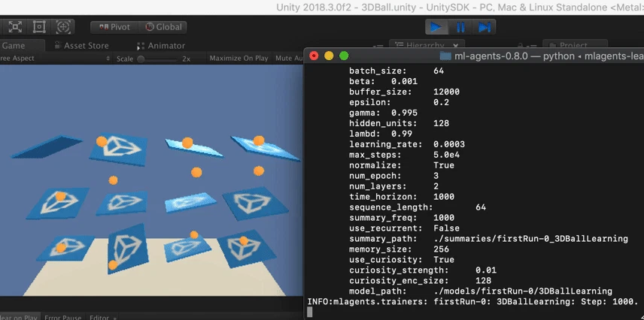Advance one frame with Step button
The width and height of the screenshot is (644, 320).
click(x=485, y=27)
